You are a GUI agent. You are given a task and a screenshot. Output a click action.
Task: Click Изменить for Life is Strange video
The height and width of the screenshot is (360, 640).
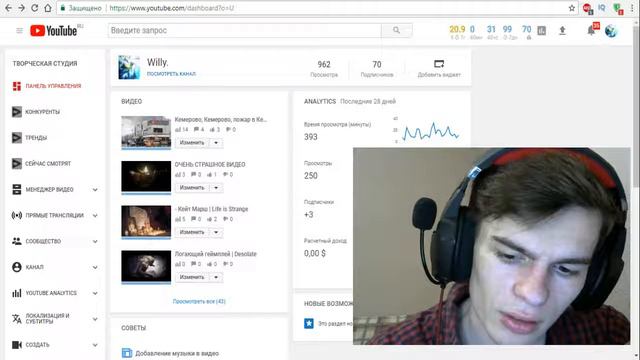coord(192,232)
